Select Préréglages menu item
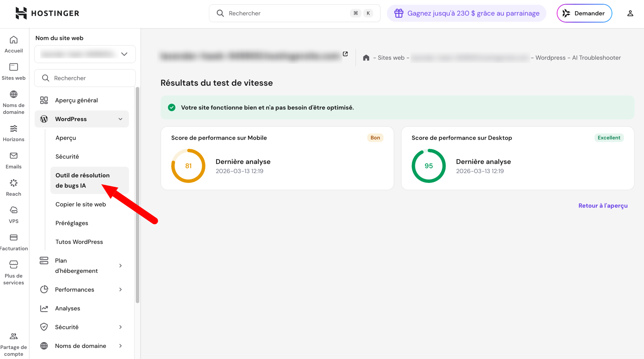Image resolution: width=644 pixels, height=359 pixels. pyautogui.click(x=72, y=223)
